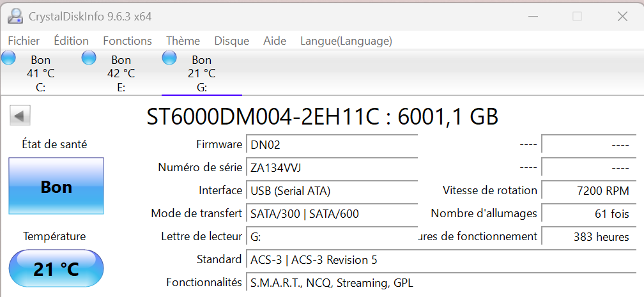
Task: Expand the Thème menu
Action: coord(183,41)
